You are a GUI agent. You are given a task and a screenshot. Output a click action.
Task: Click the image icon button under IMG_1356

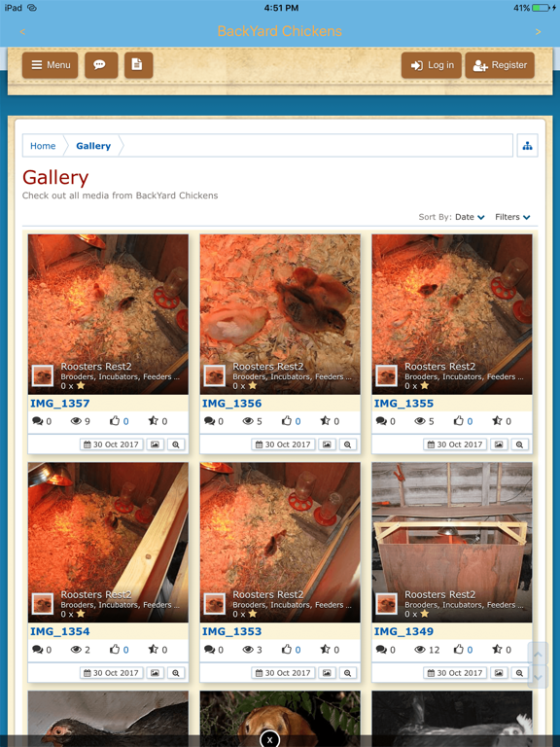327,445
